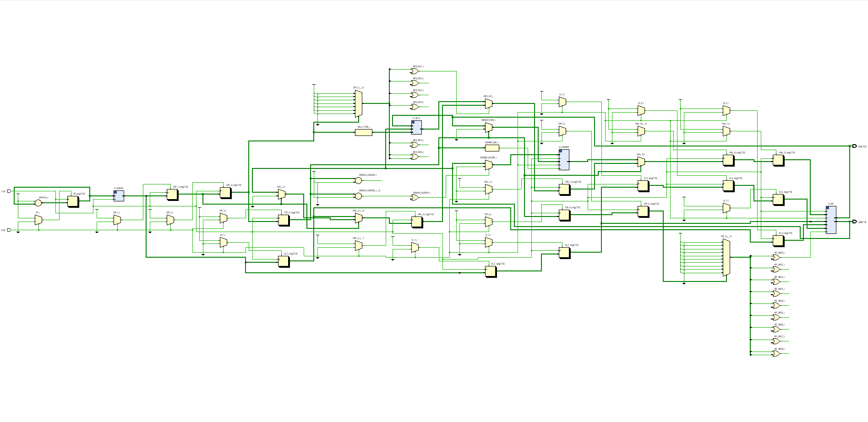Select the A_2_i multiplexer

[489, 242]
